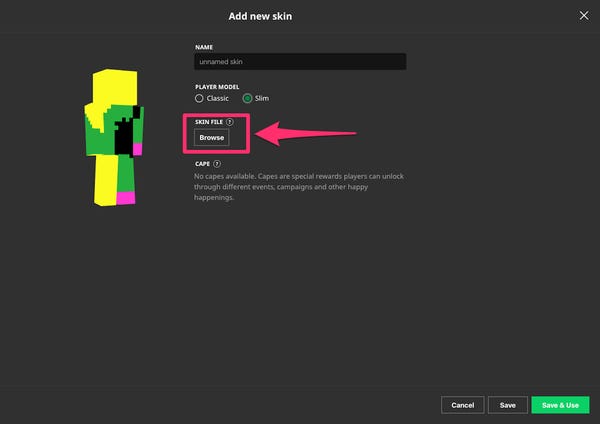The height and width of the screenshot is (424, 600).
Task: Click the NAME field label
Action: (x=204, y=47)
